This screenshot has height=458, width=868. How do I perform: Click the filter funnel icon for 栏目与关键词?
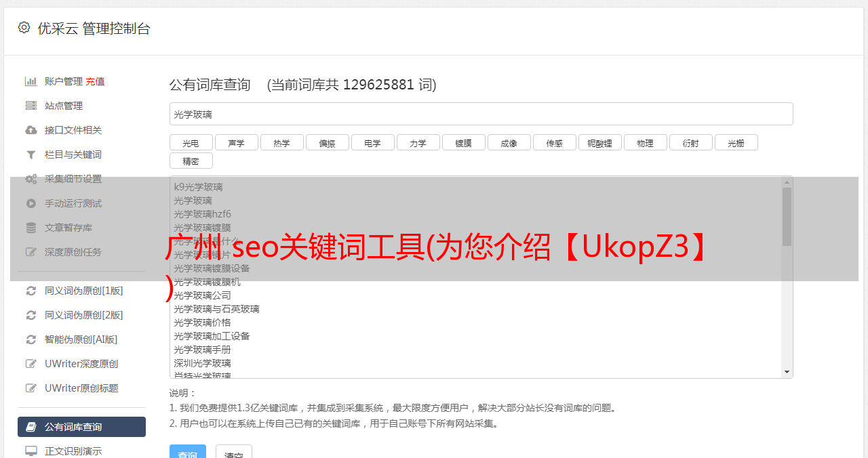point(31,154)
